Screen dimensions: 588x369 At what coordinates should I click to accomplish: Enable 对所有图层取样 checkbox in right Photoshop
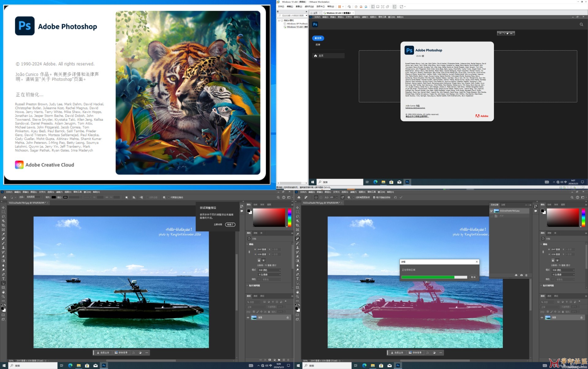coord(354,197)
